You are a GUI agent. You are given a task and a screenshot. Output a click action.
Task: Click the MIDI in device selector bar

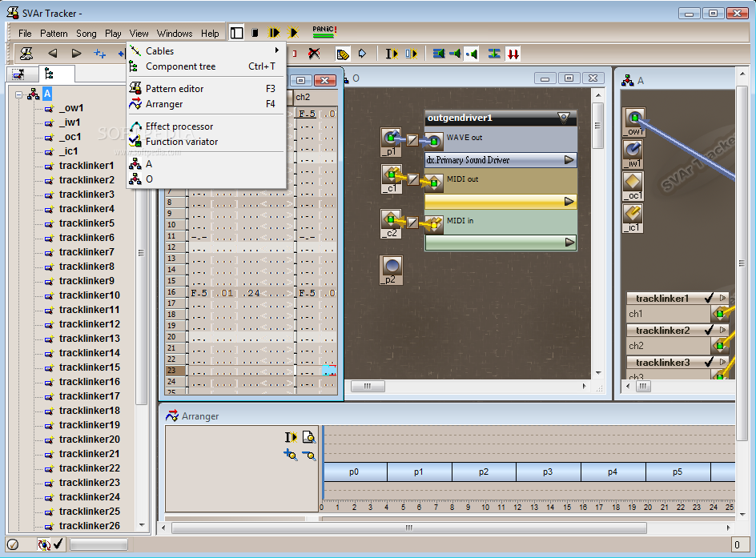(x=500, y=242)
